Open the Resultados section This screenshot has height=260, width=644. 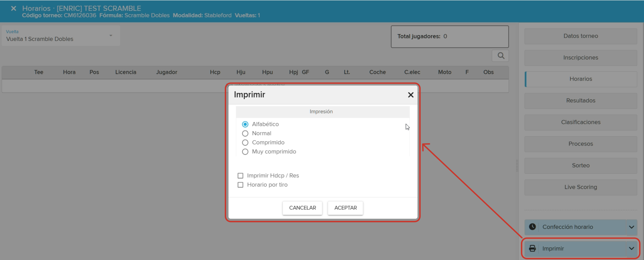pyautogui.click(x=581, y=101)
